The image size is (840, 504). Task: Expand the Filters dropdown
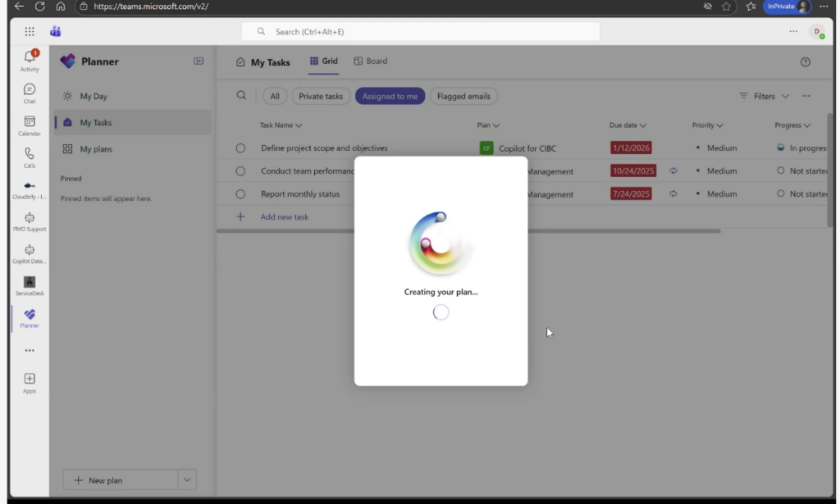(765, 97)
